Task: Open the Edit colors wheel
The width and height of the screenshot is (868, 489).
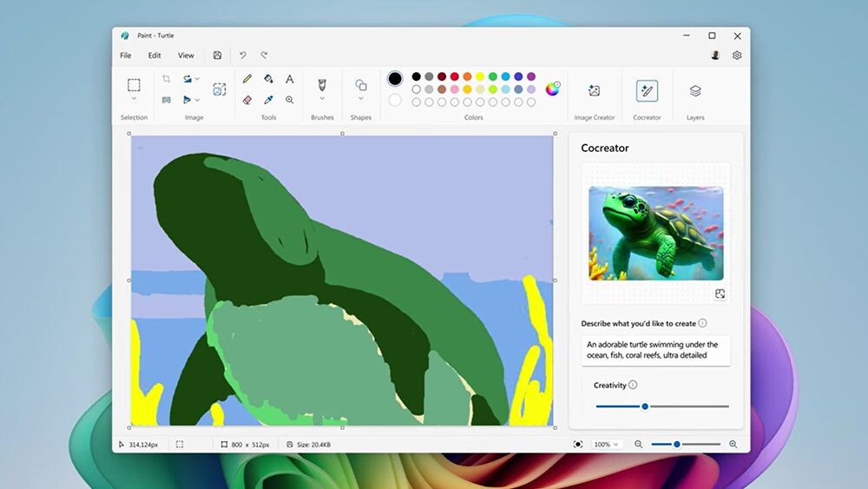Action: tap(552, 89)
